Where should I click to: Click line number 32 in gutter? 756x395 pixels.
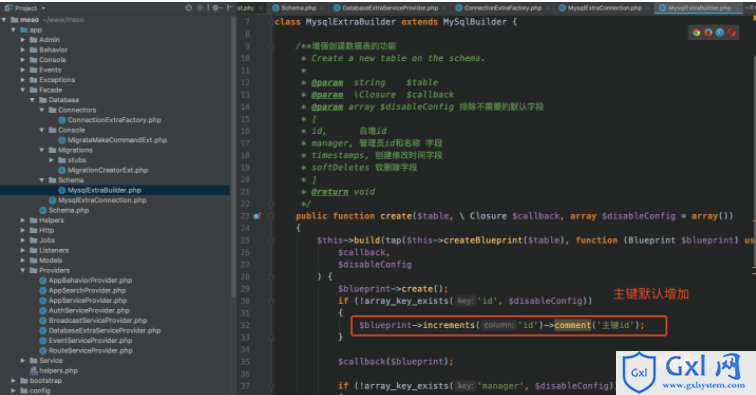pyautogui.click(x=245, y=326)
